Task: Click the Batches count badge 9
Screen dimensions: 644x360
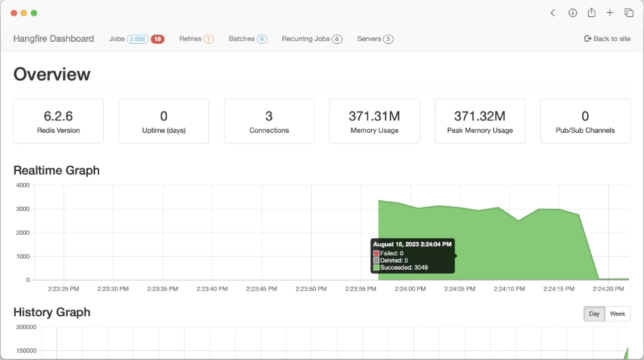Action: (262, 39)
